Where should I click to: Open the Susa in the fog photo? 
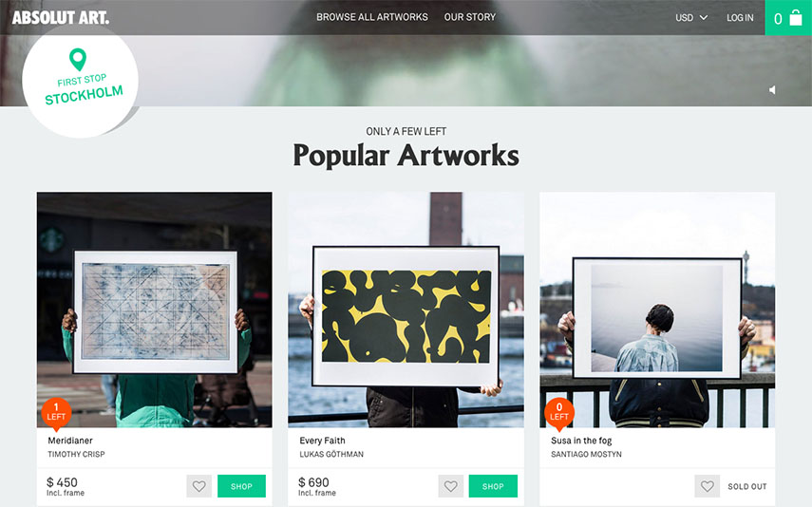click(657, 310)
